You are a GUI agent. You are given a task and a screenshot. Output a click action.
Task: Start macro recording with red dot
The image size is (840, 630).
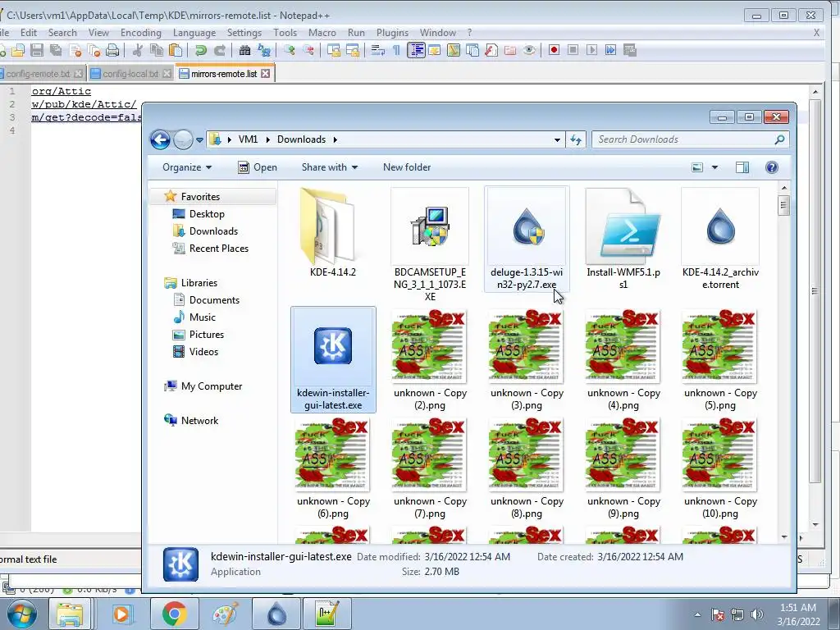pos(554,50)
